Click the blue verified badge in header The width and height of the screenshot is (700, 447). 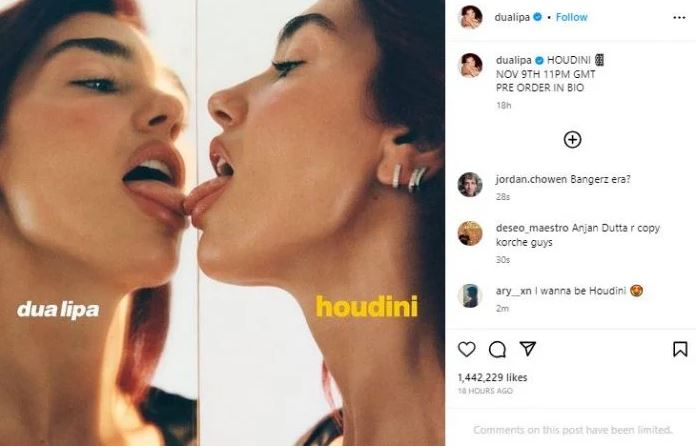[538, 17]
